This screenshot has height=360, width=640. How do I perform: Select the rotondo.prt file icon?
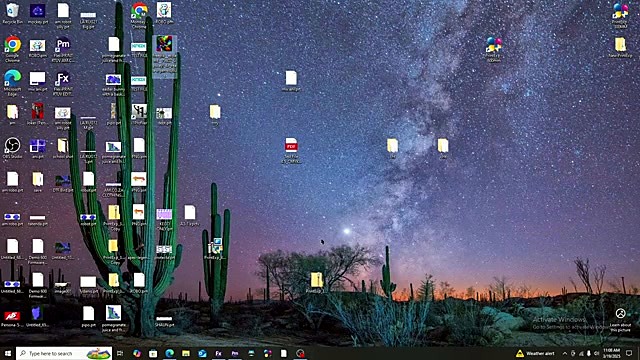click(38, 220)
